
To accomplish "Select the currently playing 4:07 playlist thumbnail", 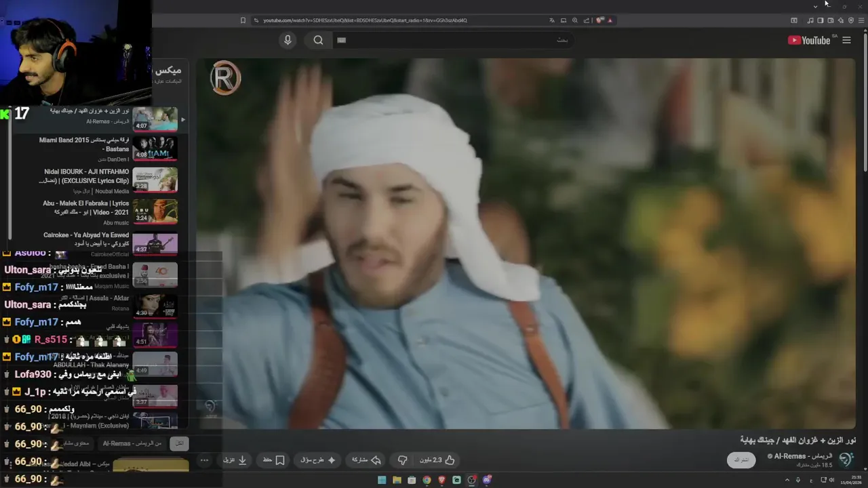I will [x=155, y=119].
